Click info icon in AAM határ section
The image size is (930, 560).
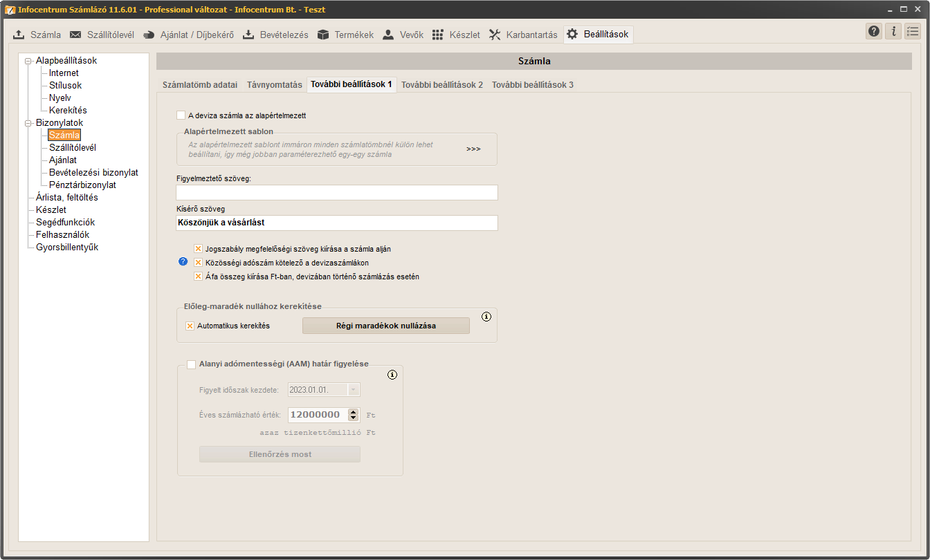[x=392, y=375]
